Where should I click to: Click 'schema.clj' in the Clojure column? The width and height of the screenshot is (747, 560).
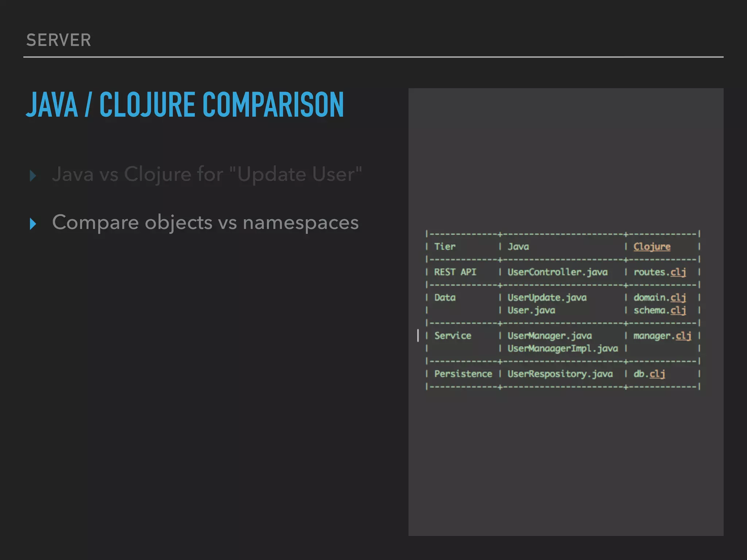[660, 311]
